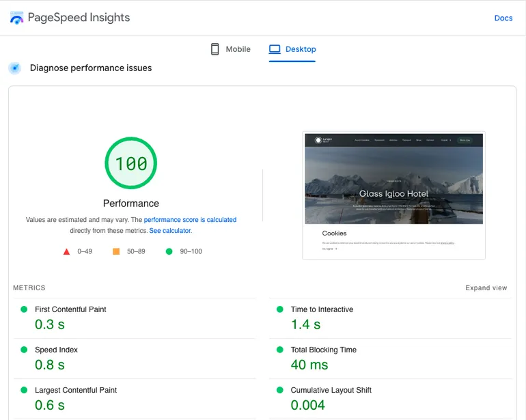Toggle Expand view for metrics

486,288
